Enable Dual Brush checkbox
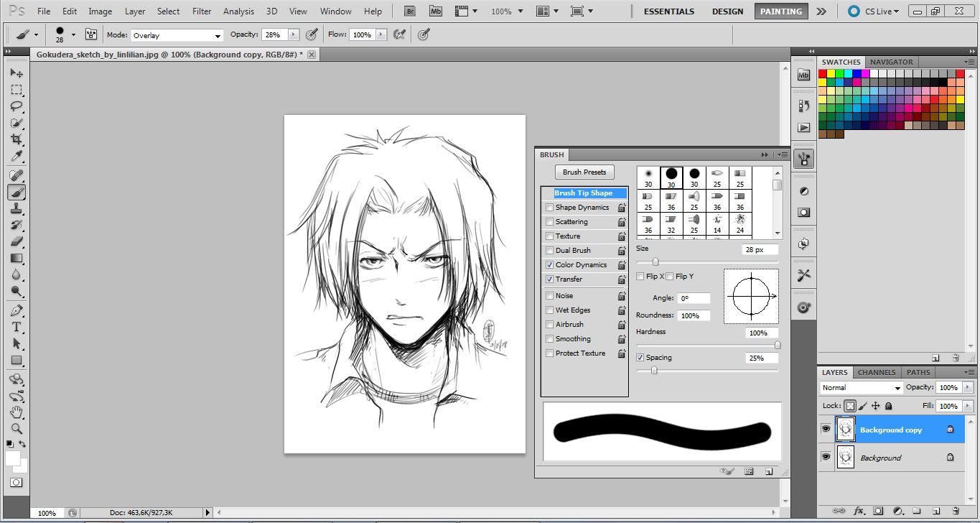Image resolution: width=980 pixels, height=523 pixels. 549,250
